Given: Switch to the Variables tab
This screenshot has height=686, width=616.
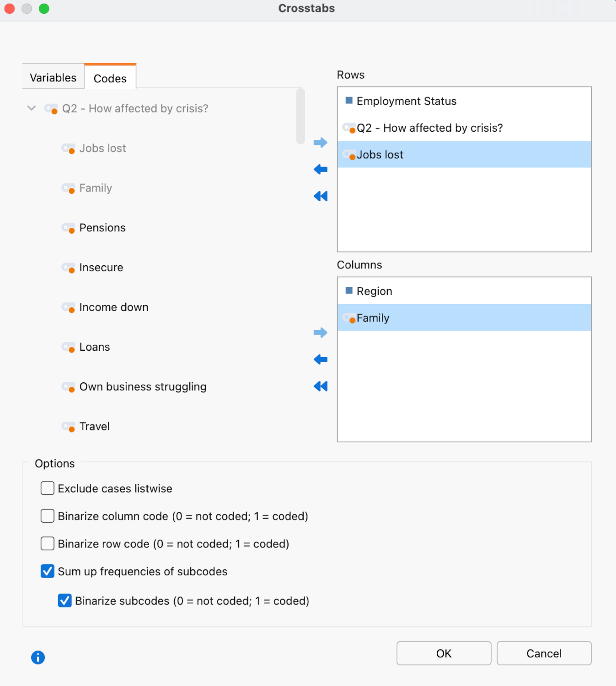Looking at the screenshot, I should (x=53, y=78).
